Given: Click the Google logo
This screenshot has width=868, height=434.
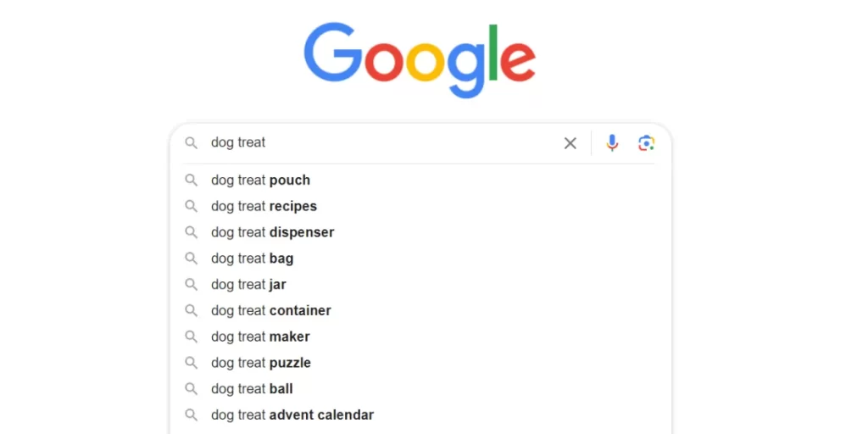Looking at the screenshot, I should [x=420, y=58].
